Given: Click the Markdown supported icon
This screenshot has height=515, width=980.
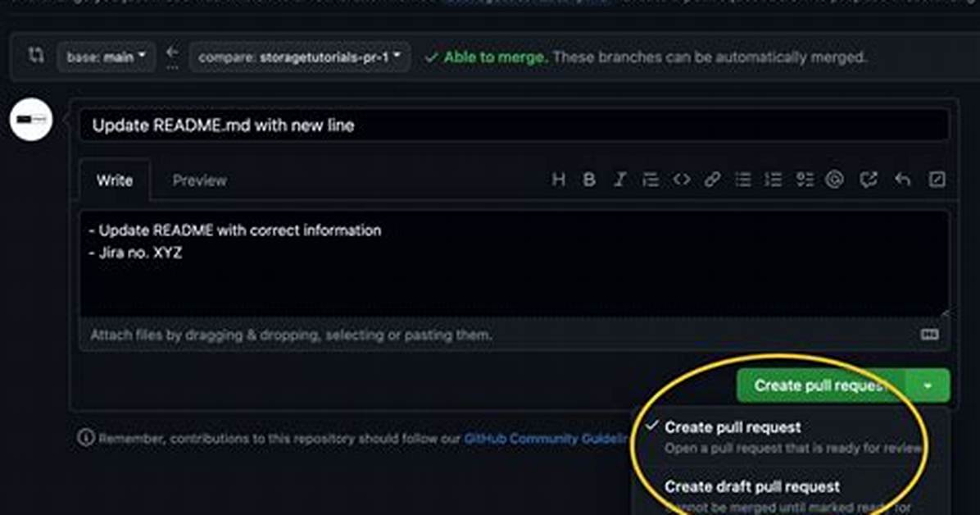Looking at the screenshot, I should pos(929,335).
